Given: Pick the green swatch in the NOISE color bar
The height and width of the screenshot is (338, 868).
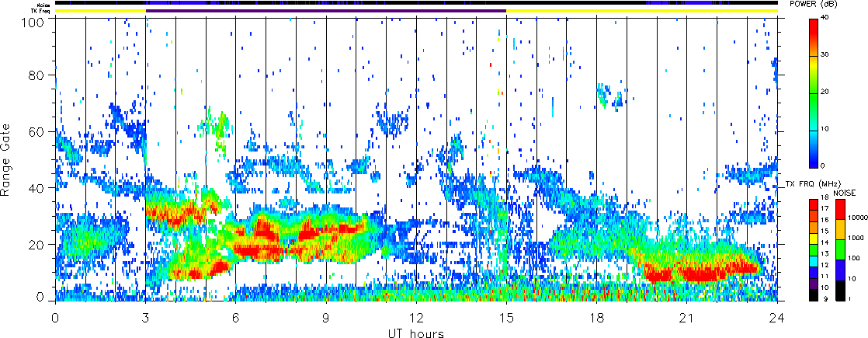Looking at the screenshot, I should (840, 250).
